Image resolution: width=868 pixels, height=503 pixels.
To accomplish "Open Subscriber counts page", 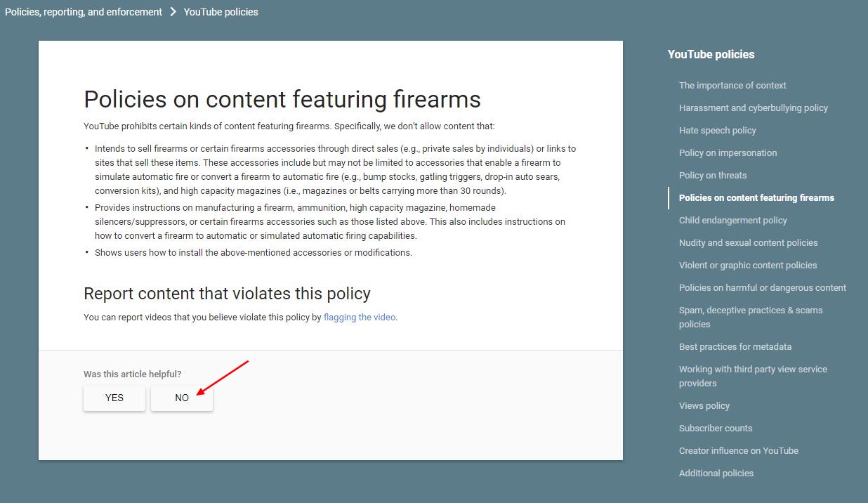I will pyautogui.click(x=716, y=429).
